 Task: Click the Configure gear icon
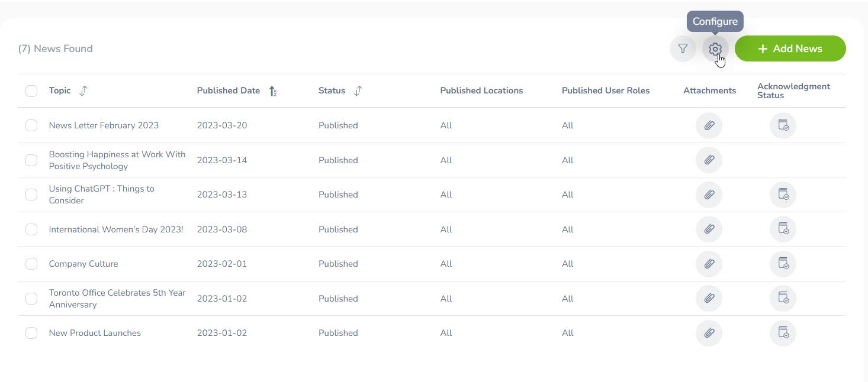pyautogui.click(x=715, y=48)
